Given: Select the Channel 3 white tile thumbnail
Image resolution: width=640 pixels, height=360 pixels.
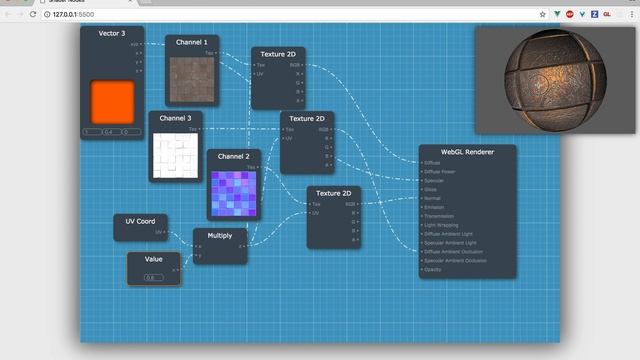Looking at the screenshot, I should coord(176,156).
